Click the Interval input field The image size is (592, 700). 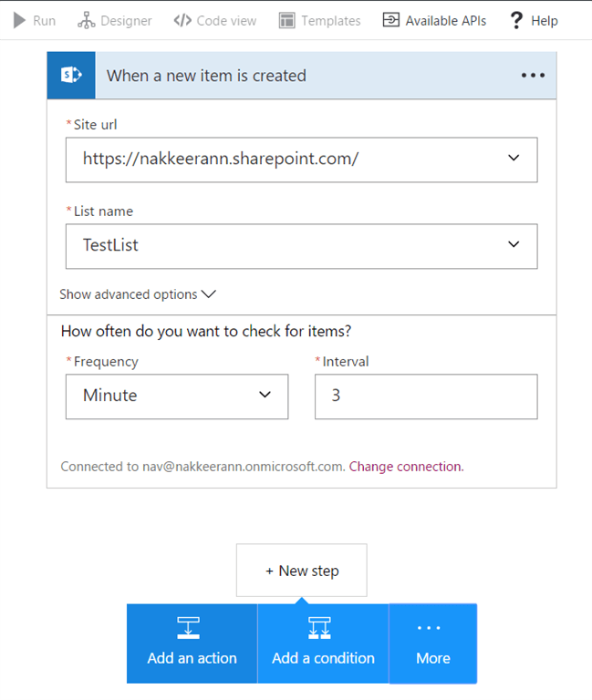point(426,396)
